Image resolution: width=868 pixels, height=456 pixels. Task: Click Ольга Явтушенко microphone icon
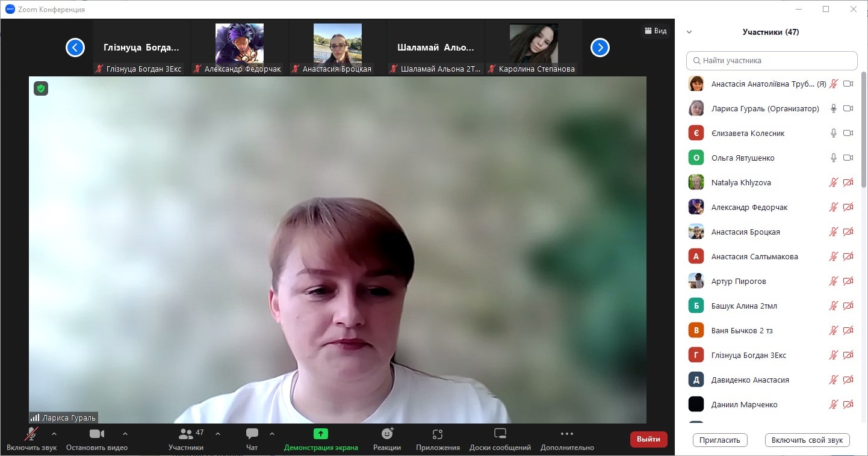point(834,158)
